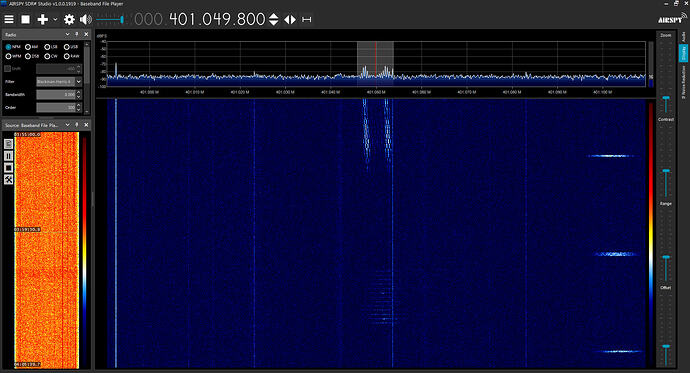Viewport: 690px width, 373px height.
Task: Enable the Shift checkbox
Action: [7, 69]
